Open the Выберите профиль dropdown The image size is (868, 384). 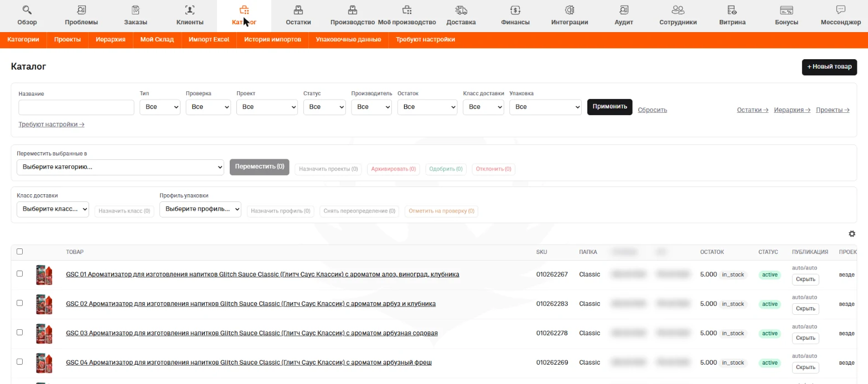200,209
